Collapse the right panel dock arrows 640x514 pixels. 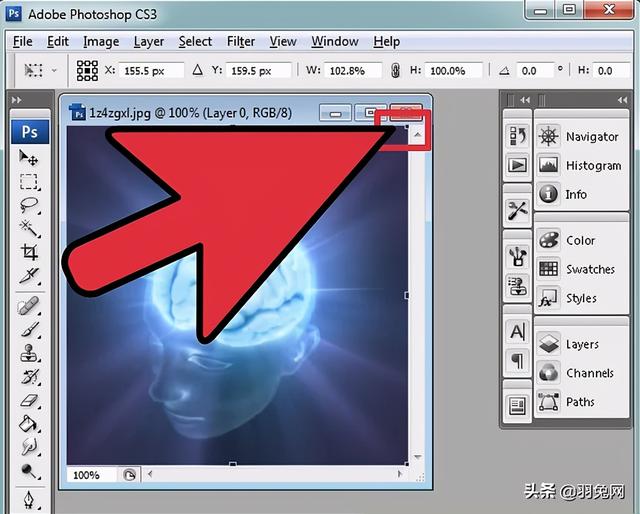622,100
